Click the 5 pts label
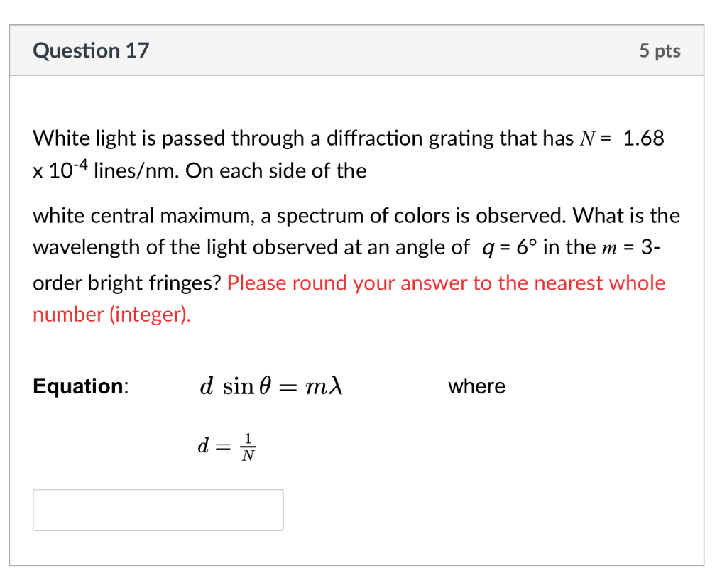 660,50
